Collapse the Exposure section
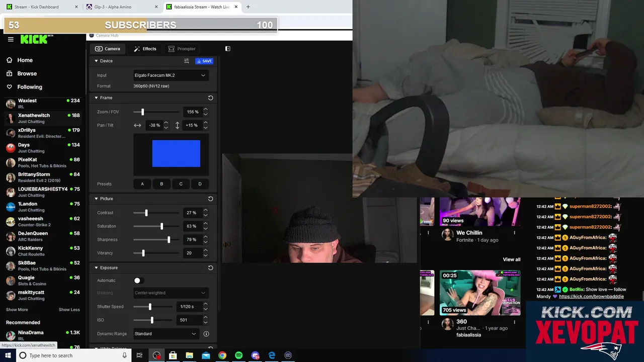 [96, 268]
